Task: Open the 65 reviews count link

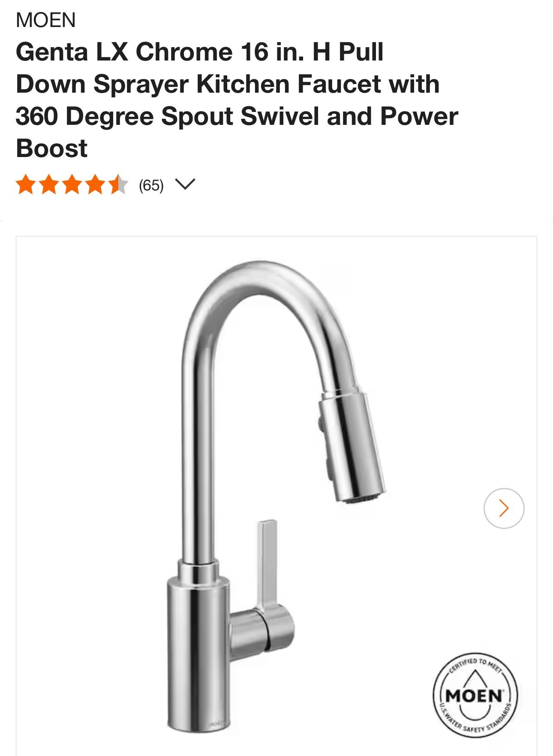Action: (x=151, y=185)
